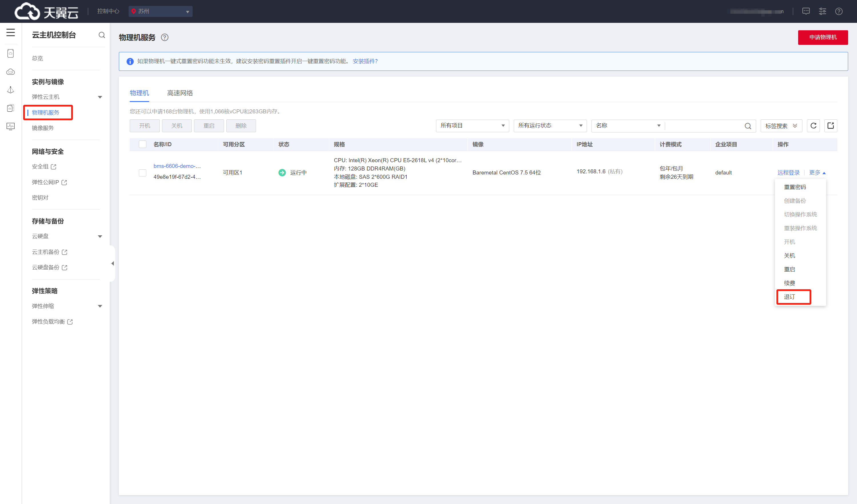Viewport: 857px width, 504px height.
Task: Click external link icon next to 安全组
Action: [x=54, y=167]
